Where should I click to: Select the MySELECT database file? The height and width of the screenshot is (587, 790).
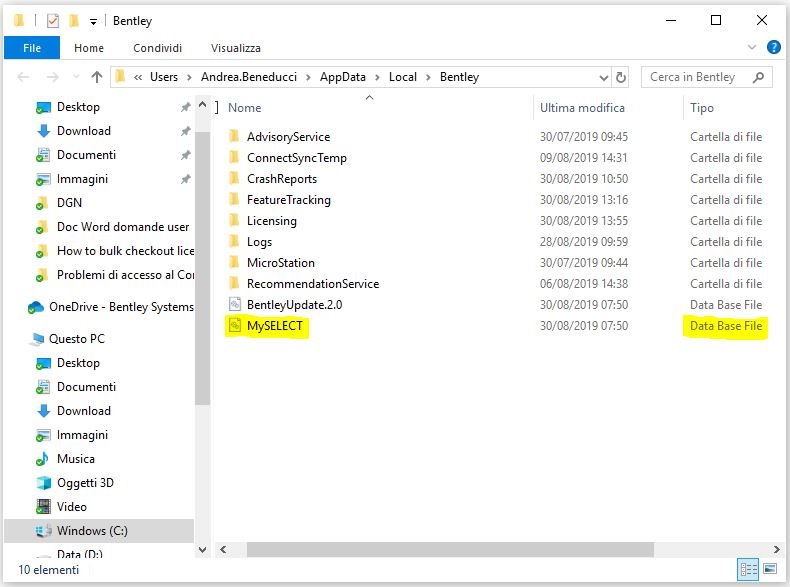click(275, 326)
